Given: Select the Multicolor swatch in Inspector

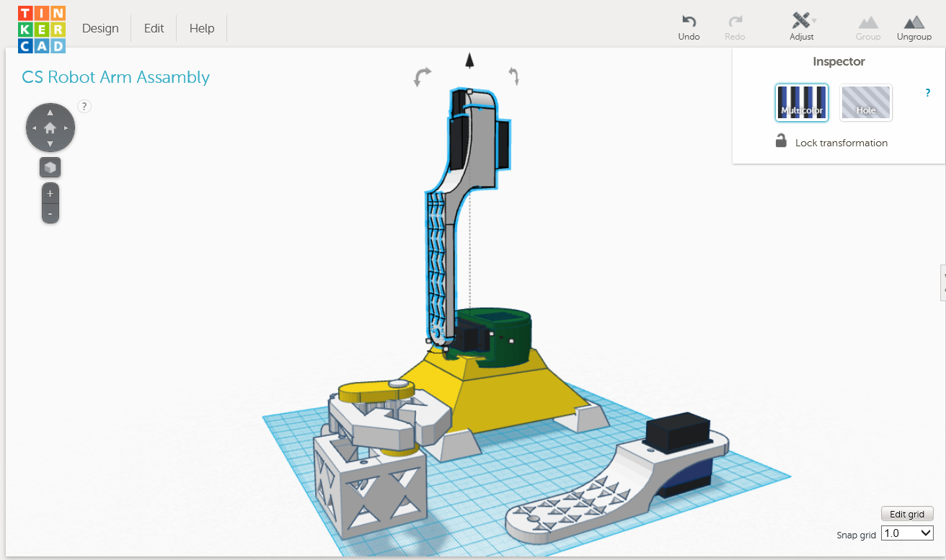Looking at the screenshot, I should [x=802, y=102].
